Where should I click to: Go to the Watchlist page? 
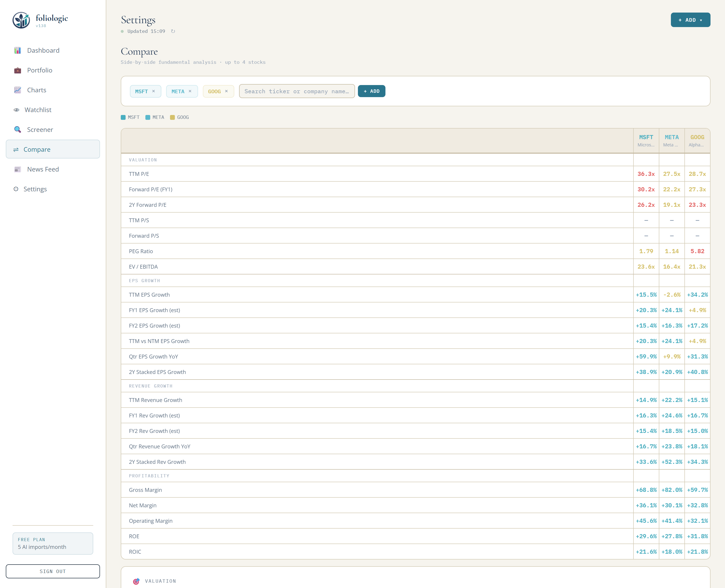point(38,110)
